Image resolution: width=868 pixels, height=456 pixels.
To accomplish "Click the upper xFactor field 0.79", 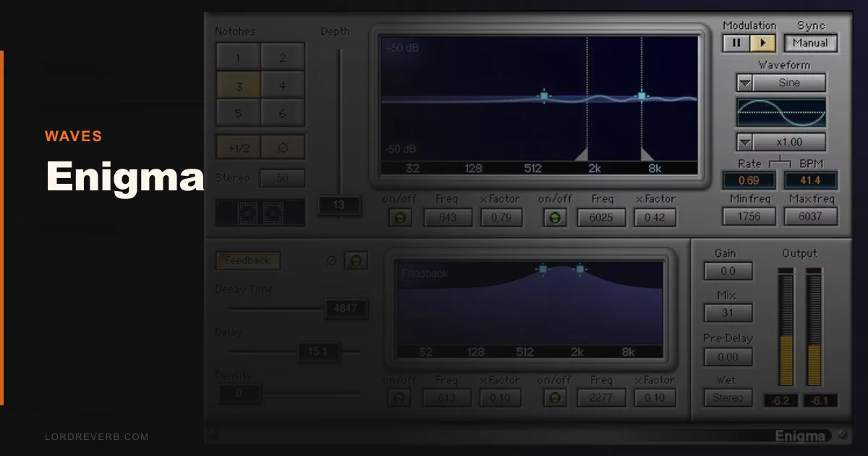I will coord(501,217).
